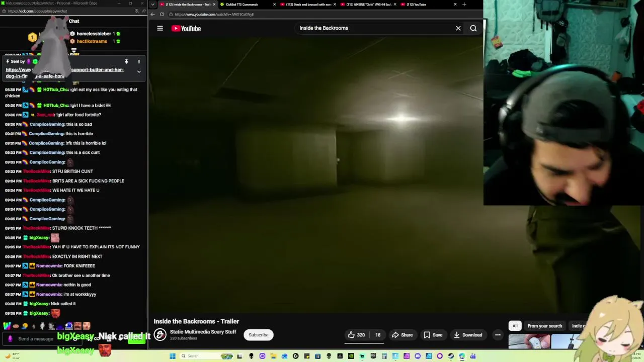Image resolution: width=644 pixels, height=362 pixels.
Task: Open homelessbieber leaderboard entry
Action: (x=94, y=34)
